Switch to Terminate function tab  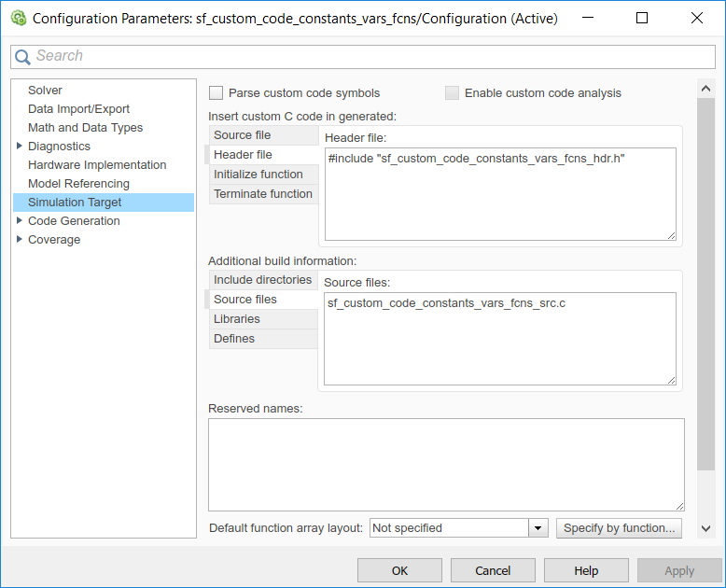click(263, 193)
